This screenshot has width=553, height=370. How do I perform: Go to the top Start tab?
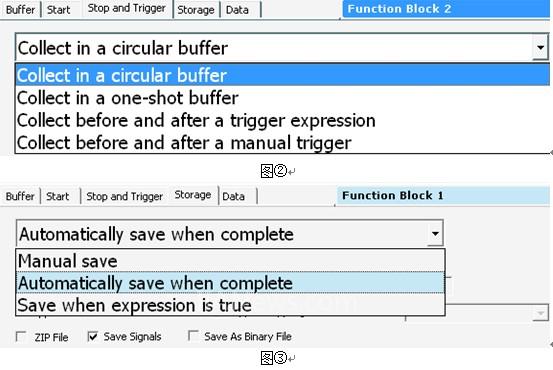(x=59, y=10)
